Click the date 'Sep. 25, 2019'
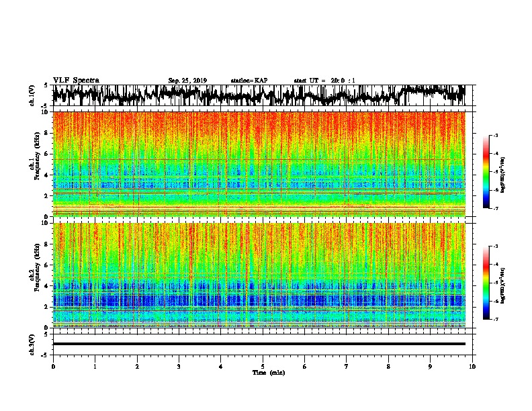The height and width of the screenshot is (411, 532). coord(187,81)
